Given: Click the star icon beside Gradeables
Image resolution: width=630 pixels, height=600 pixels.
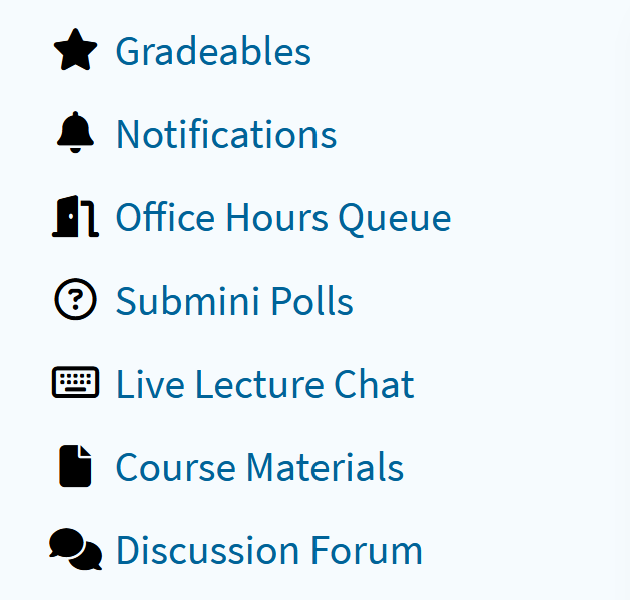Looking at the screenshot, I should pyautogui.click(x=75, y=49).
